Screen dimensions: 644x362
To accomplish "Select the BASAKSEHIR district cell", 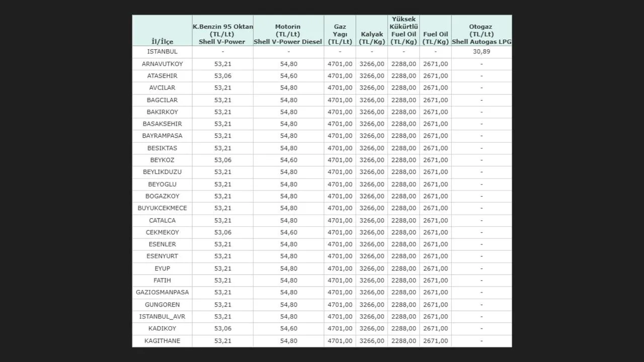I will tap(162, 124).
